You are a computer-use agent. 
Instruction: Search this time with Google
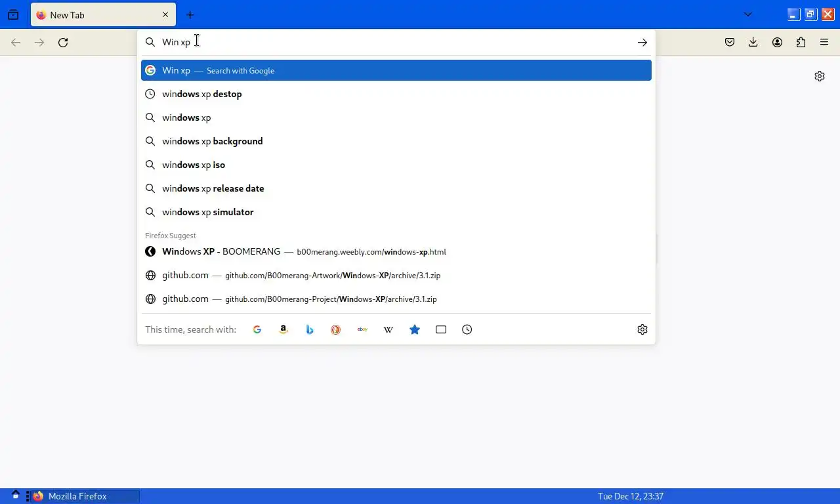(x=257, y=329)
